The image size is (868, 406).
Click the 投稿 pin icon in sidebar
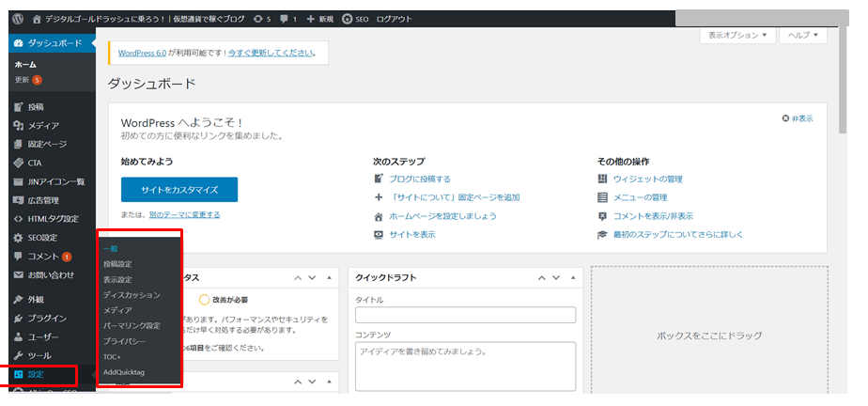[x=18, y=107]
